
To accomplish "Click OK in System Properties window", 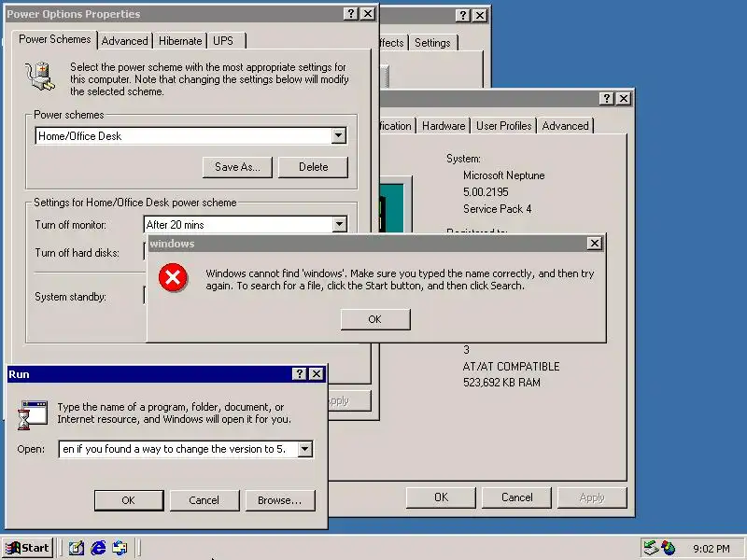I will 441,497.
